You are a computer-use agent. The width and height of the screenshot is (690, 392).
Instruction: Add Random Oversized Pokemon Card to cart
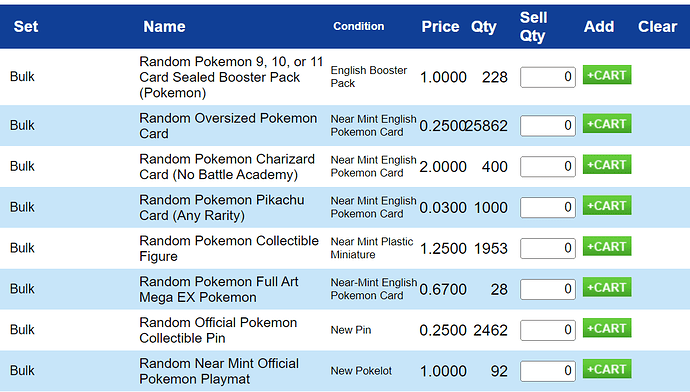tap(607, 124)
